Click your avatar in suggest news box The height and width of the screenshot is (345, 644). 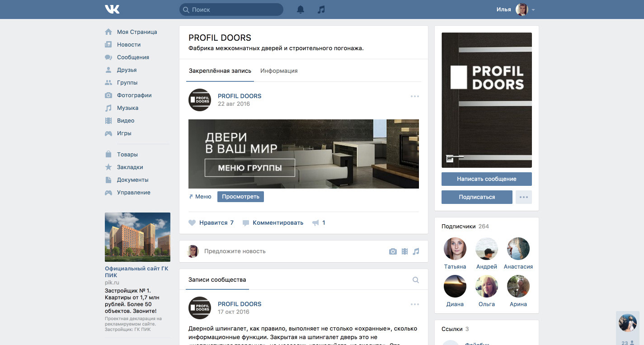point(193,251)
